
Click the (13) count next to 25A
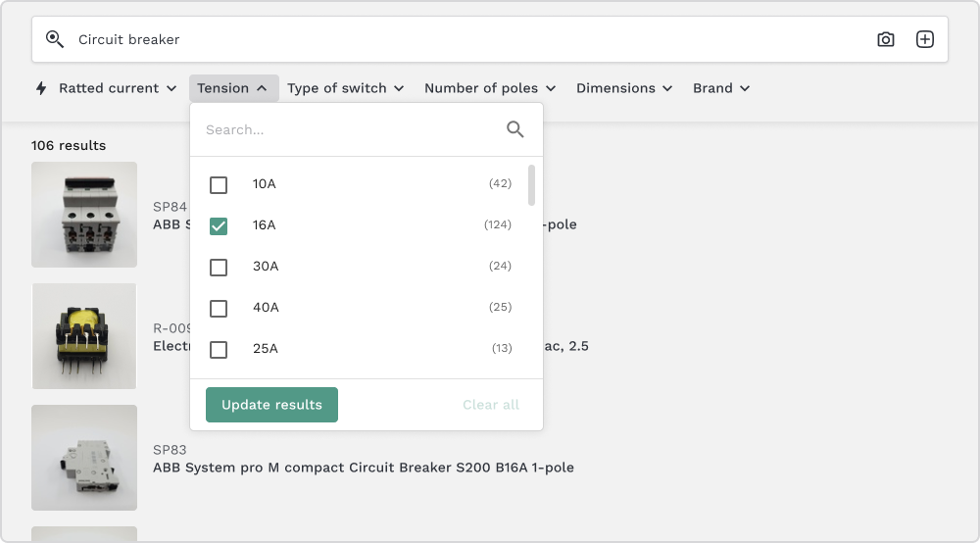[502, 348]
